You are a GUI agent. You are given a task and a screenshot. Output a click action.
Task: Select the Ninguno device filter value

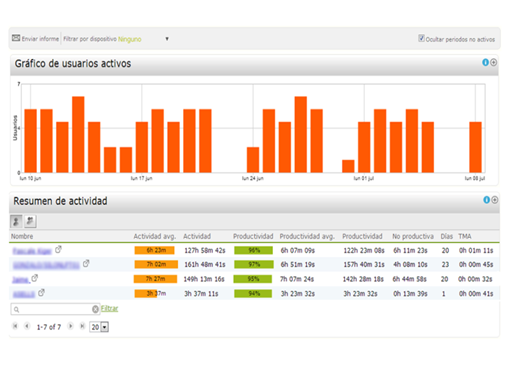[130, 39]
